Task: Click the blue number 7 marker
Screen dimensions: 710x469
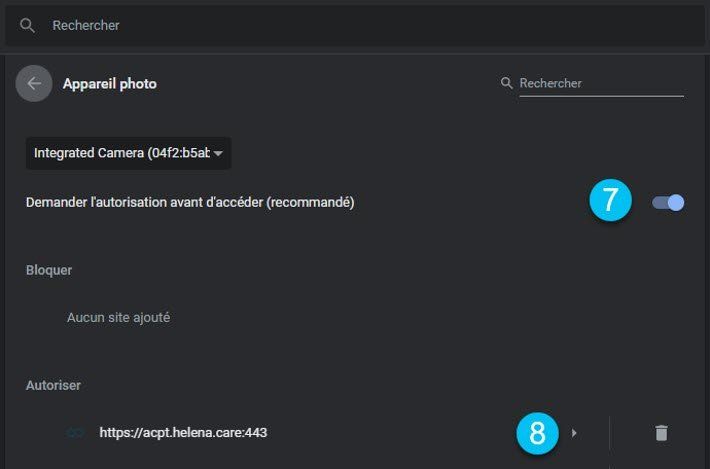Action: (x=610, y=200)
